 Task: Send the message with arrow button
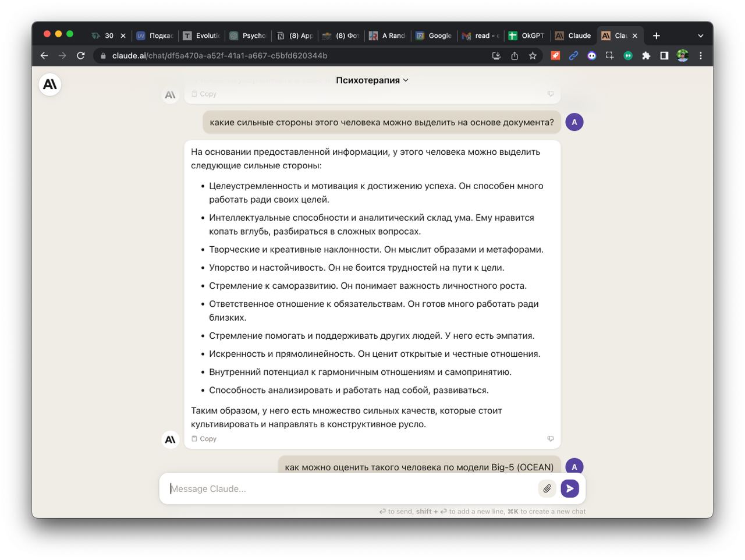570,488
